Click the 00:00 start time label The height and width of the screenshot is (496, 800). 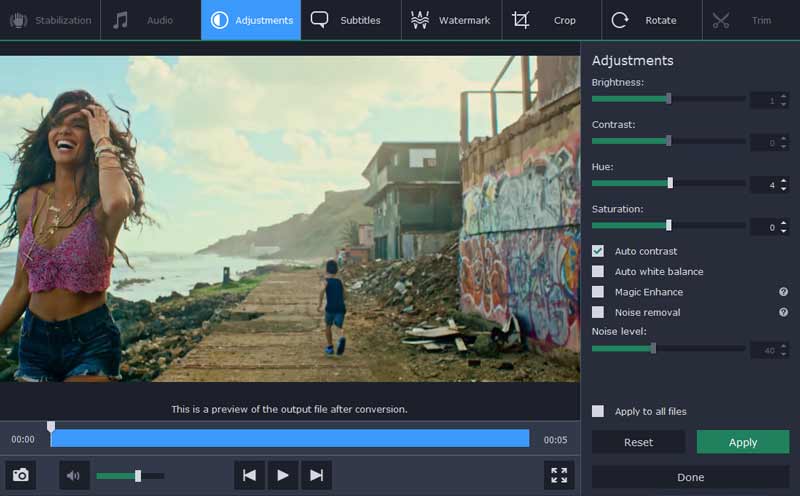(x=23, y=439)
